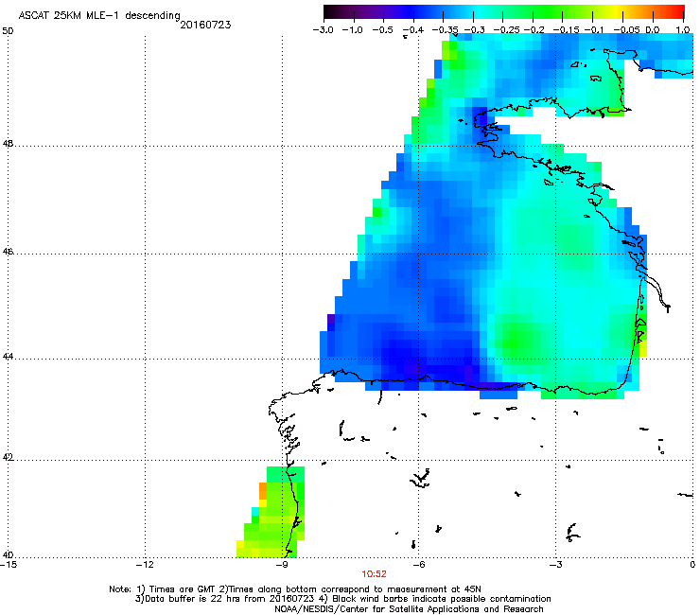700x615 pixels.
Task: Click latitude axis label 50
Action: pyautogui.click(x=8, y=31)
